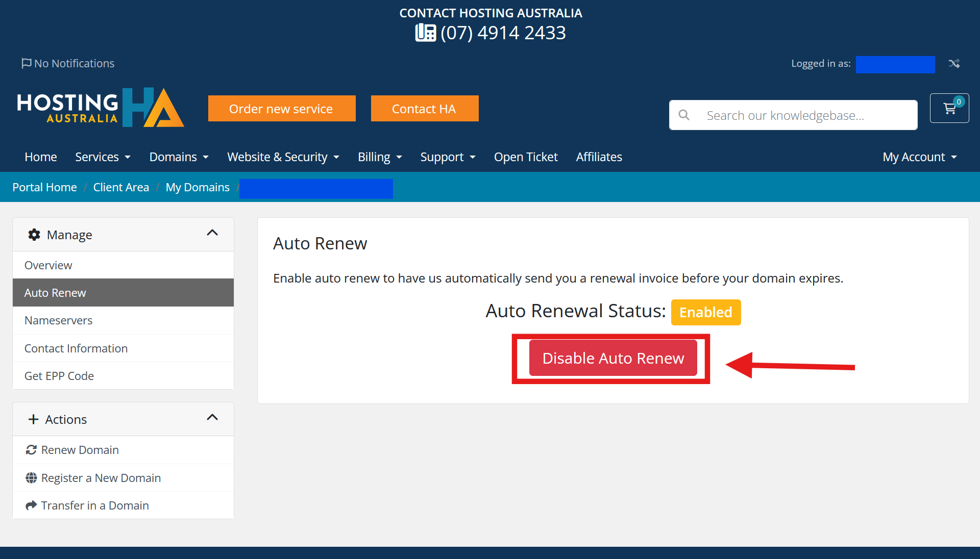Collapse the Manage panel chevron

(212, 233)
